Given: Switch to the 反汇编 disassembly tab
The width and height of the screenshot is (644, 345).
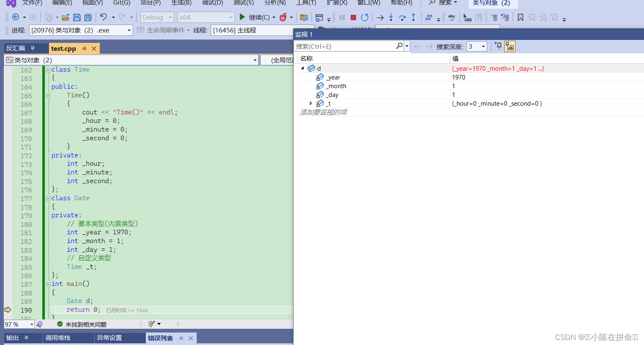Looking at the screenshot, I should pyautogui.click(x=16, y=48).
